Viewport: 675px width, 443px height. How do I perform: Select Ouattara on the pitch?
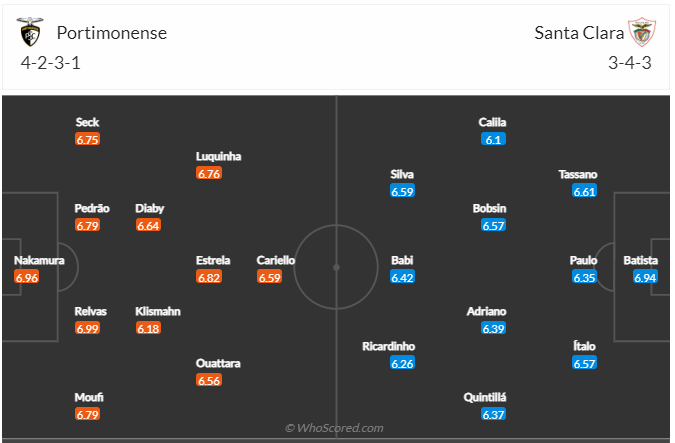[218, 363]
